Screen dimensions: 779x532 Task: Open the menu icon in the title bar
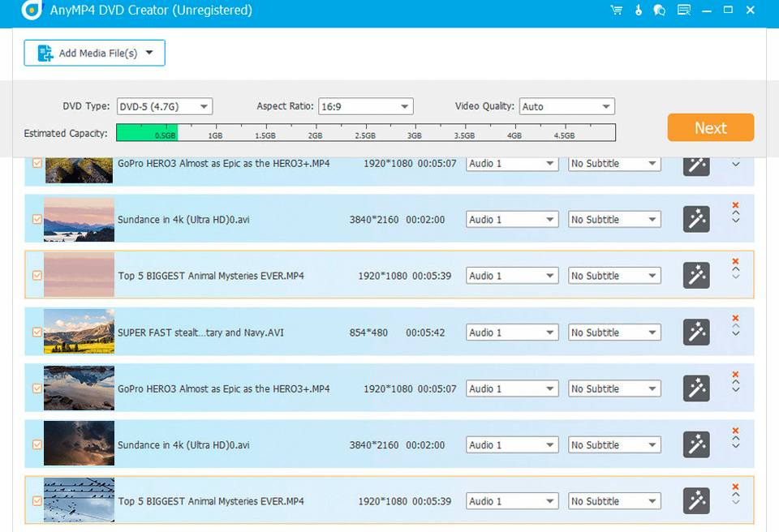click(682, 10)
